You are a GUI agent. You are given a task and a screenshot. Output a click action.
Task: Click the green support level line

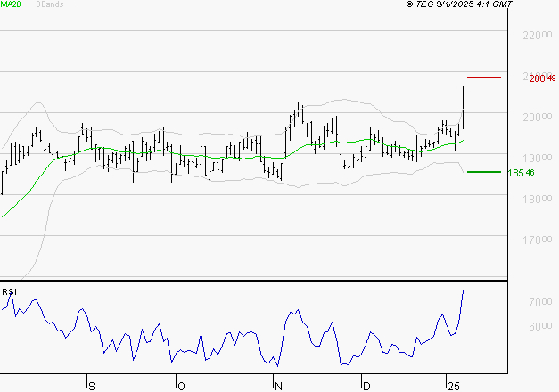pos(484,172)
